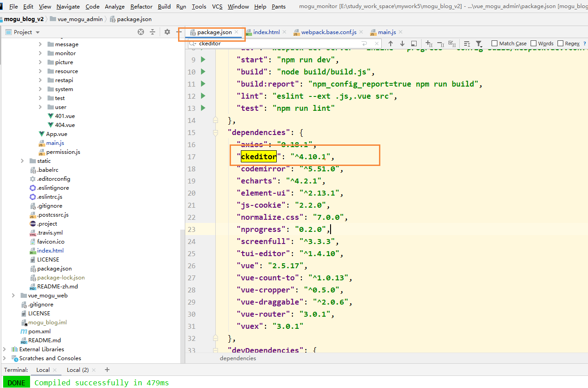The height and width of the screenshot is (388, 588).
Task: Click the locate current file target icon
Action: tap(141, 32)
